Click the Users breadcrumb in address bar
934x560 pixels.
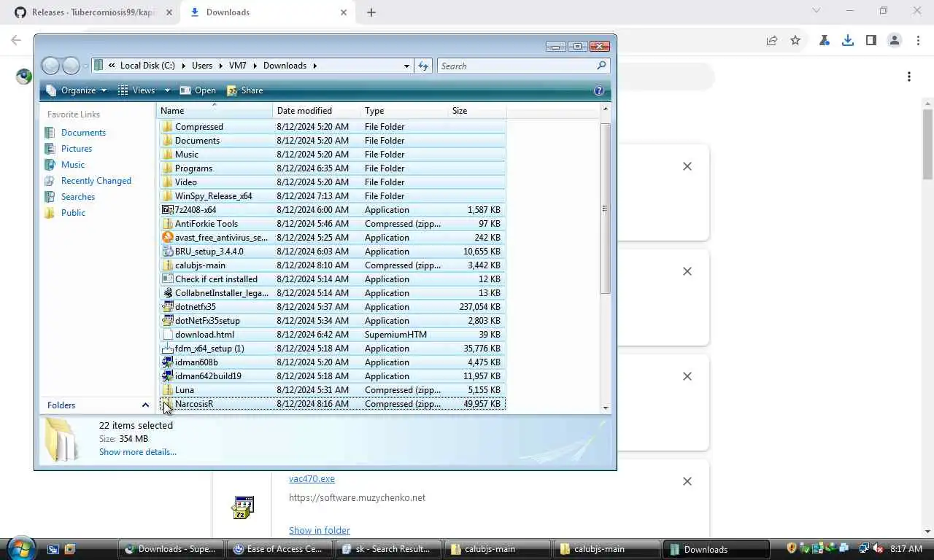(x=202, y=66)
